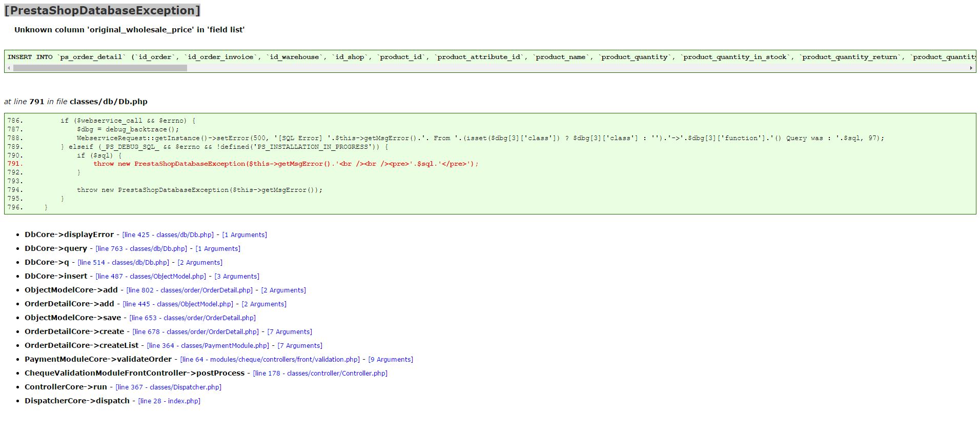Open the line 364 classes/PaymentModule.php link
Viewport: 980px width, 431px height.
click(208, 346)
